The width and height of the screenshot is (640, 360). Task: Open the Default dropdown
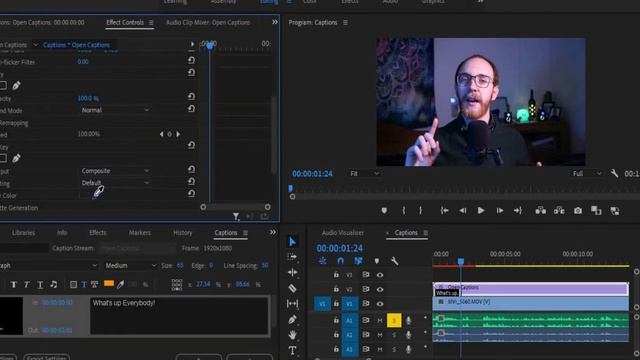click(115, 182)
